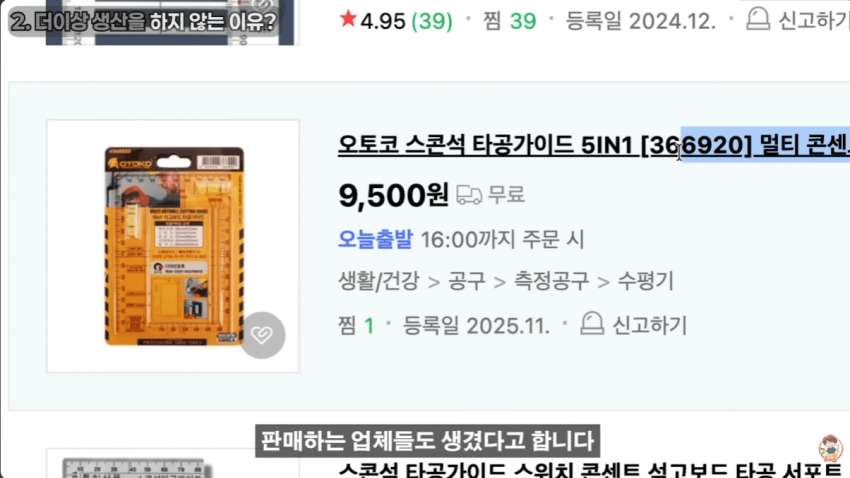Click the heart wishlist icon on product image

click(262, 335)
